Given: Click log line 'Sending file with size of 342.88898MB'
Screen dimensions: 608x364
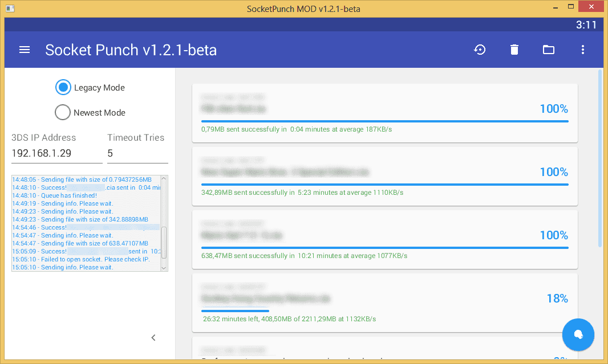Looking at the screenshot, I should click(x=80, y=219).
